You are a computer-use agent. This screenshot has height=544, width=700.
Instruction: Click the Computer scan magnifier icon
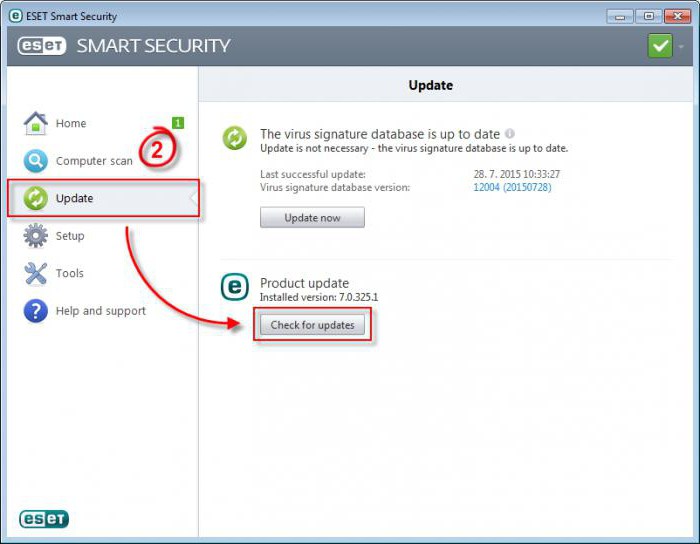point(35,161)
